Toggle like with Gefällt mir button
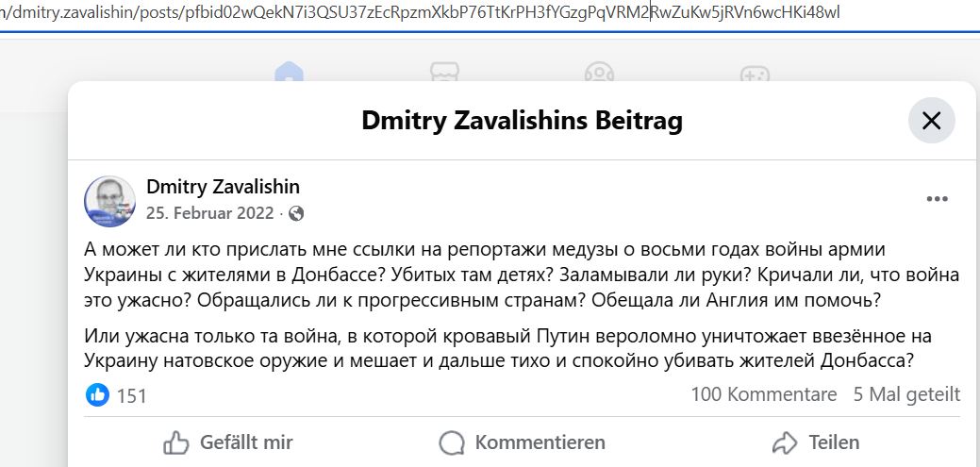The width and height of the screenshot is (980, 467). [228, 442]
